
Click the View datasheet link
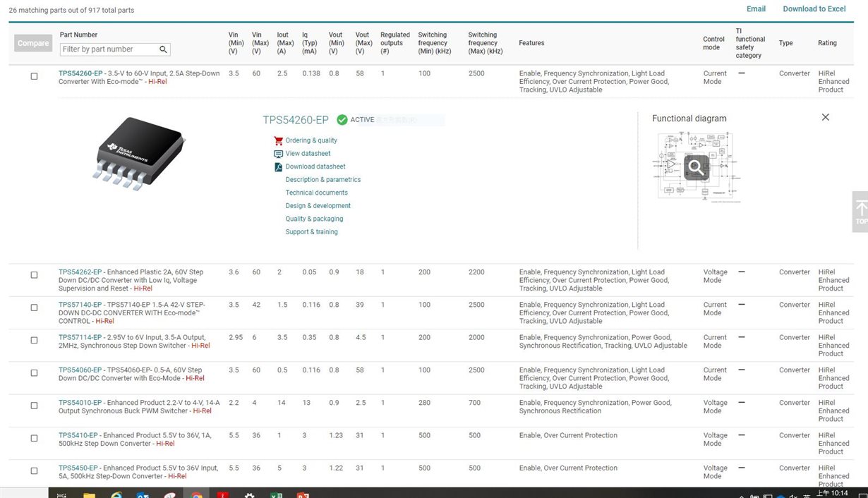coord(308,154)
